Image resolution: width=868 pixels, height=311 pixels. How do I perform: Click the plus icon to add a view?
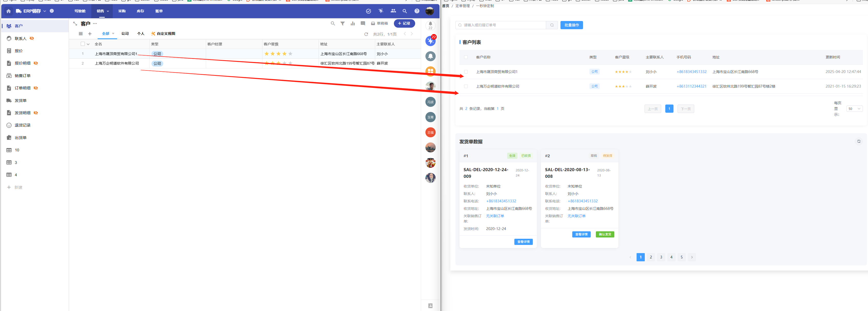click(x=90, y=34)
